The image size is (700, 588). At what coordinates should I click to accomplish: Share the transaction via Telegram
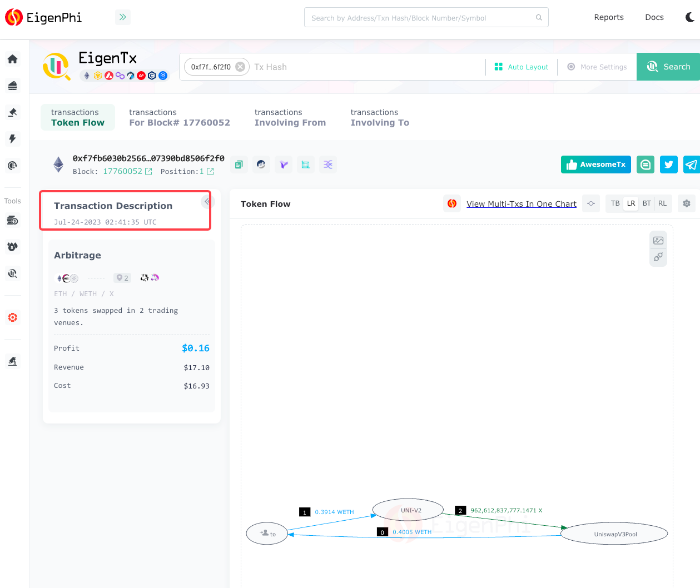[x=691, y=164]
